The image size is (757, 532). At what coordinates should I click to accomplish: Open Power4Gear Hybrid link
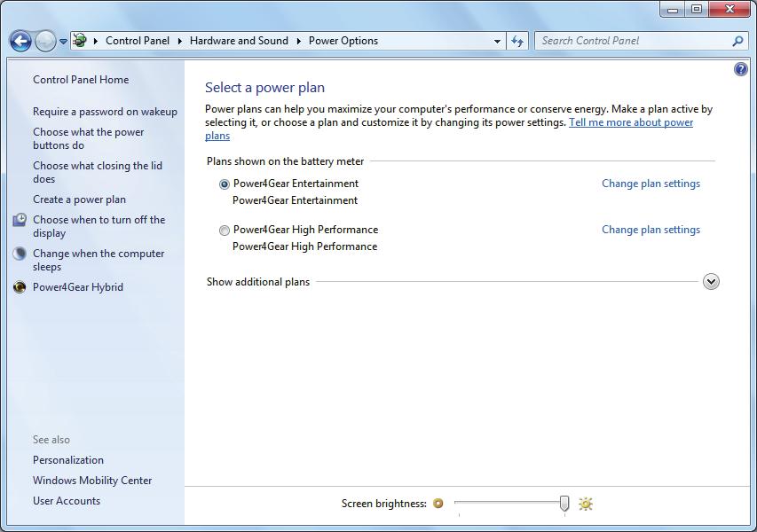78,287
